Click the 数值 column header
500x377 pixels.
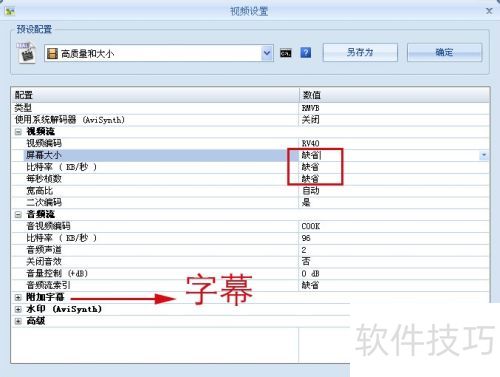coord(394,95)
